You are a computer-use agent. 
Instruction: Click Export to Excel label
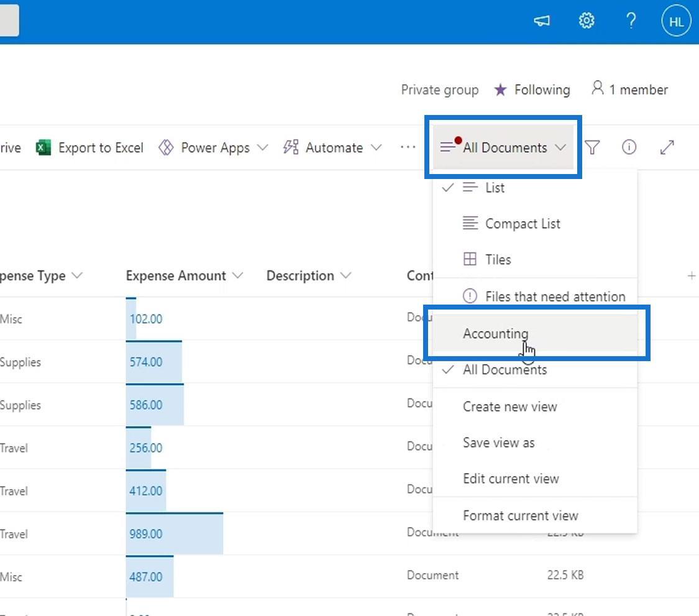[101, 148]
